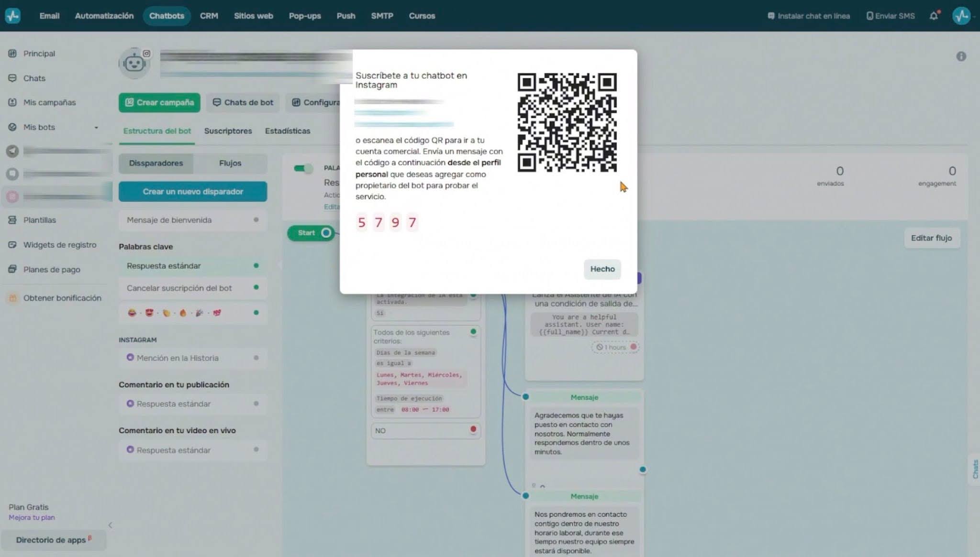This screenshot has width=980, height=557.
Task: Toggle the emoji trigger status dot
Action: click(256, 313)
